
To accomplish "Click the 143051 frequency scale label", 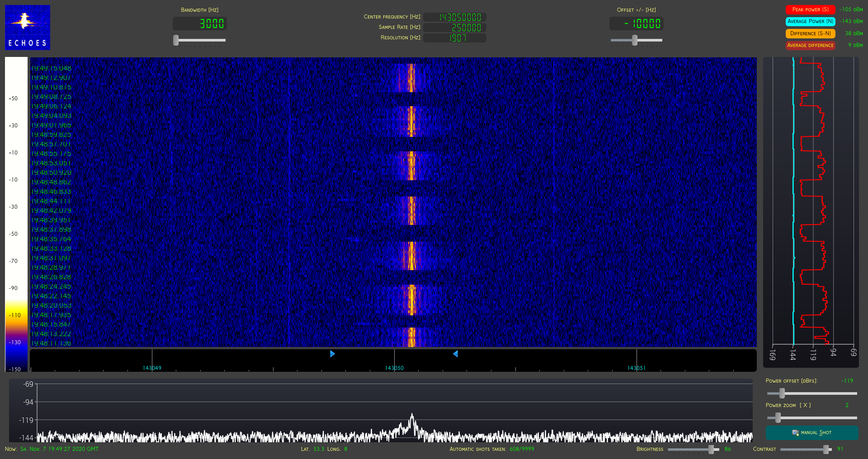I will 637,368.
